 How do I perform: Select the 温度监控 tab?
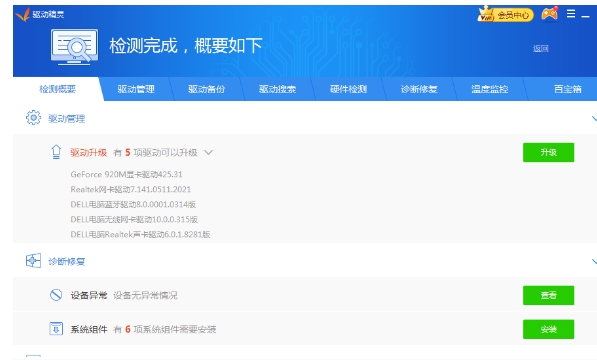click(x=490, y=89)
